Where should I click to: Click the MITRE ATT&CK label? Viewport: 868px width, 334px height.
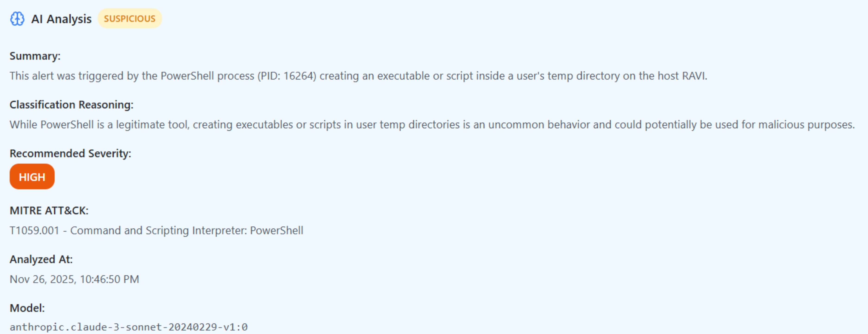pos(49,210)
